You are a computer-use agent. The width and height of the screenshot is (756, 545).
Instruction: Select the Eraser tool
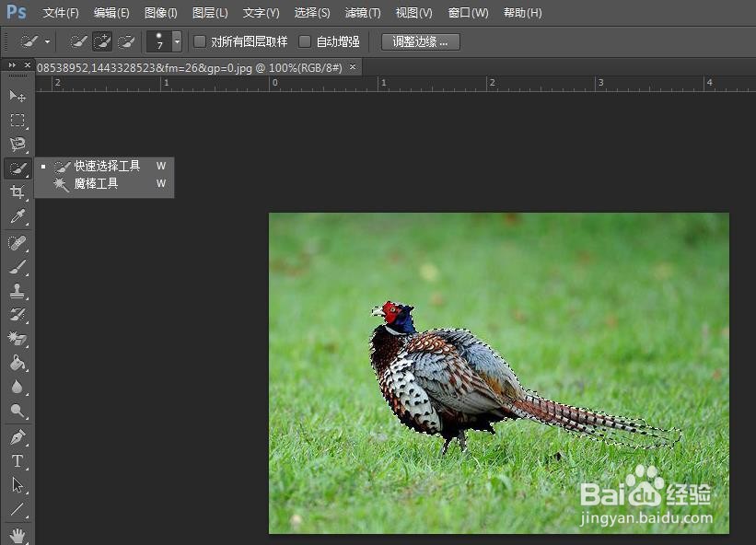point(17,338)
